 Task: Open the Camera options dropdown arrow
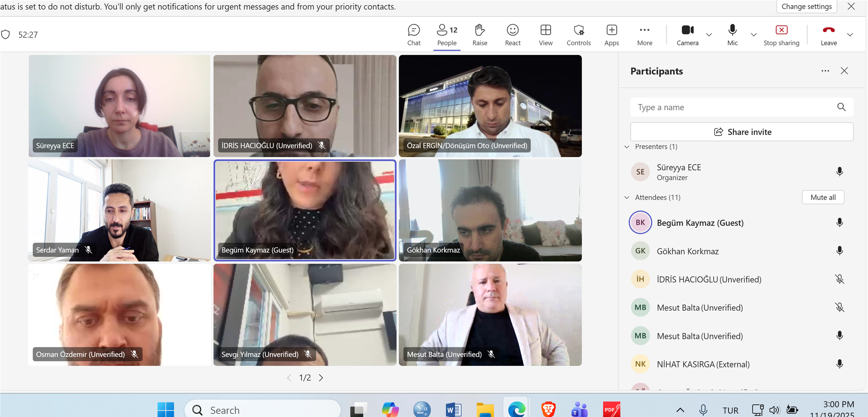pyautogui.click(x=709, y=35)
